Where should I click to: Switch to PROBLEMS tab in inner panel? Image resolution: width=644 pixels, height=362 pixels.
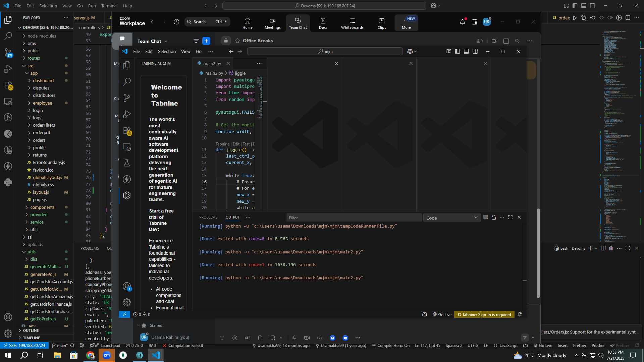click(208, 217)
